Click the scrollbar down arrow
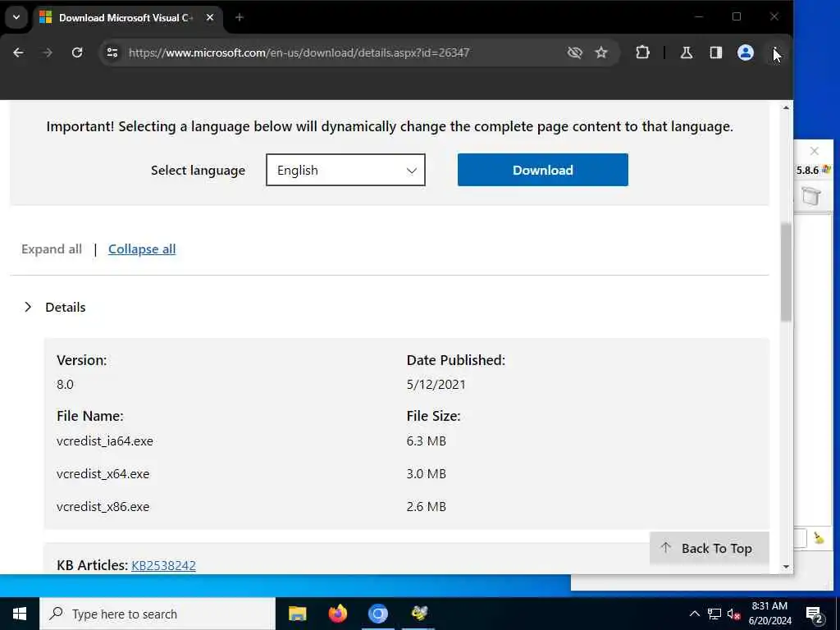Screen dimensions: 840x630 pos(786,567)
